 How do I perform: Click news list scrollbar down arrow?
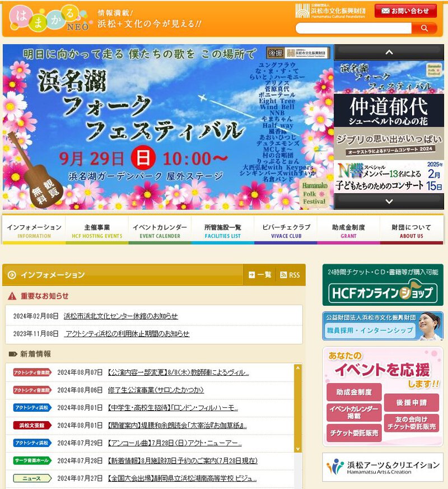pyautogui.click(x=298, y=449)
